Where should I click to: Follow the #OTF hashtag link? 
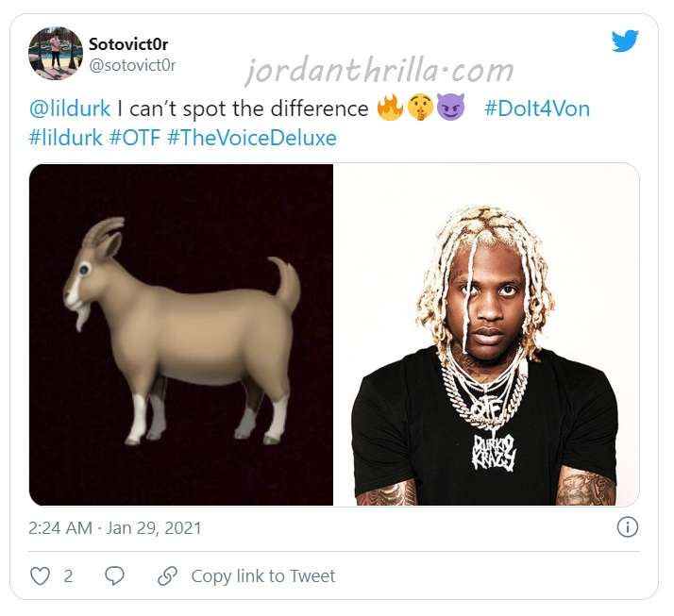pos(135,138)
